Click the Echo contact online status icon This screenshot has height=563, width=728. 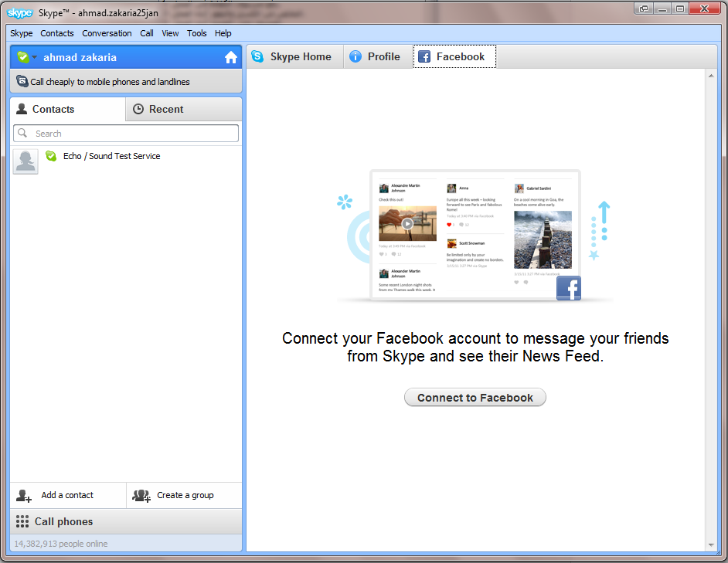point(51,156)
